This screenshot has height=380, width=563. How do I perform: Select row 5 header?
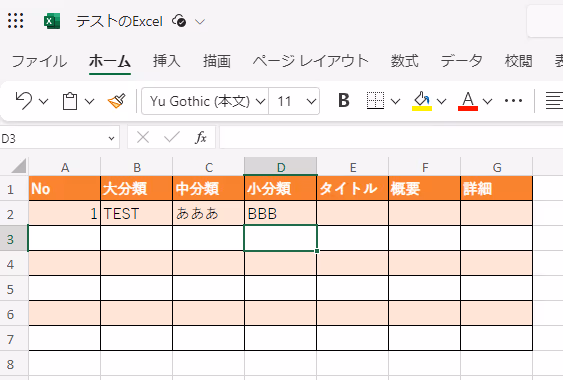click(x=14, y=289)
